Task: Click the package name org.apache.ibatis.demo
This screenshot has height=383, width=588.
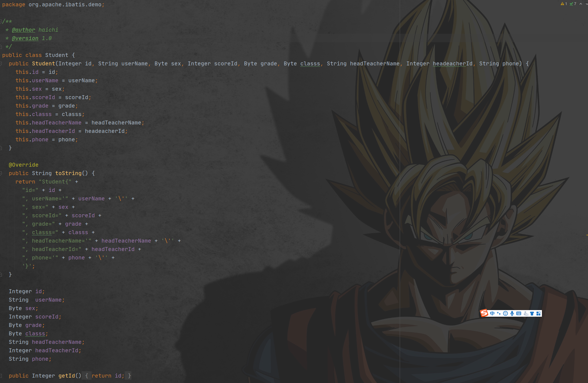Action: point(65,5)
